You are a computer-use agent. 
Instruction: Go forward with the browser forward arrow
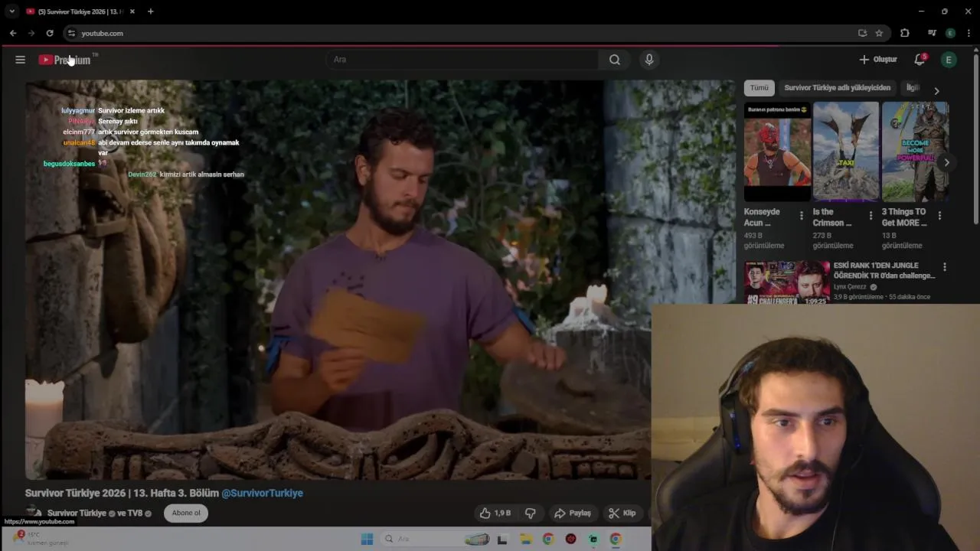click(x=31, y=33)
